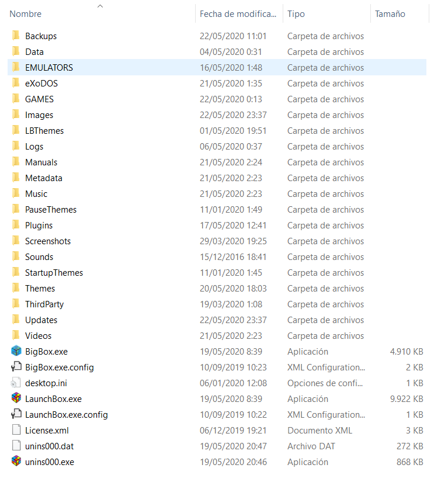Select the Updates folder name

[41, 320]
